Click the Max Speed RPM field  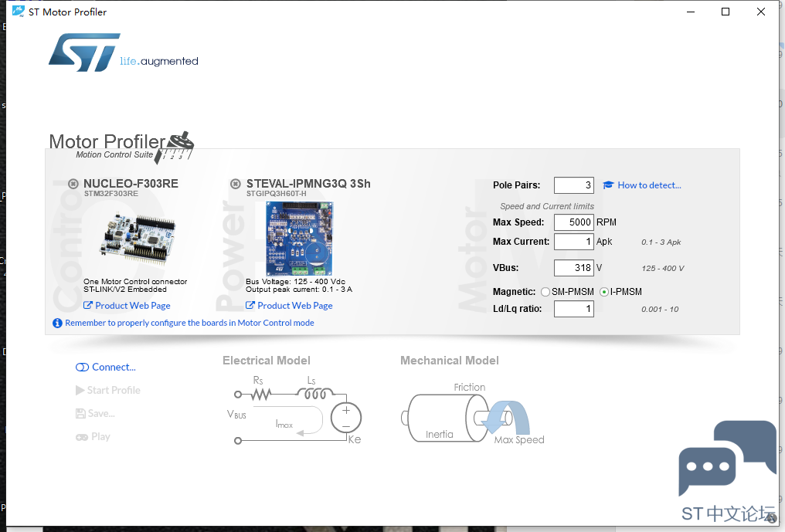coord(573,222)
